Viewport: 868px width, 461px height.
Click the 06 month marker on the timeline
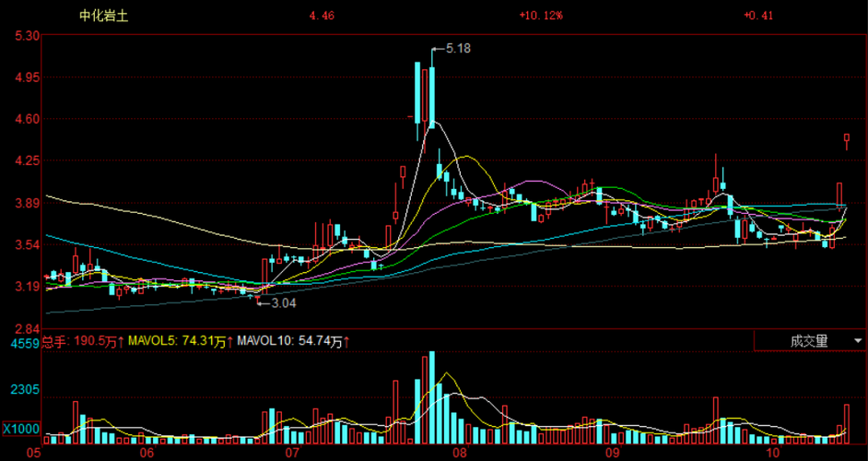[147, 454]
